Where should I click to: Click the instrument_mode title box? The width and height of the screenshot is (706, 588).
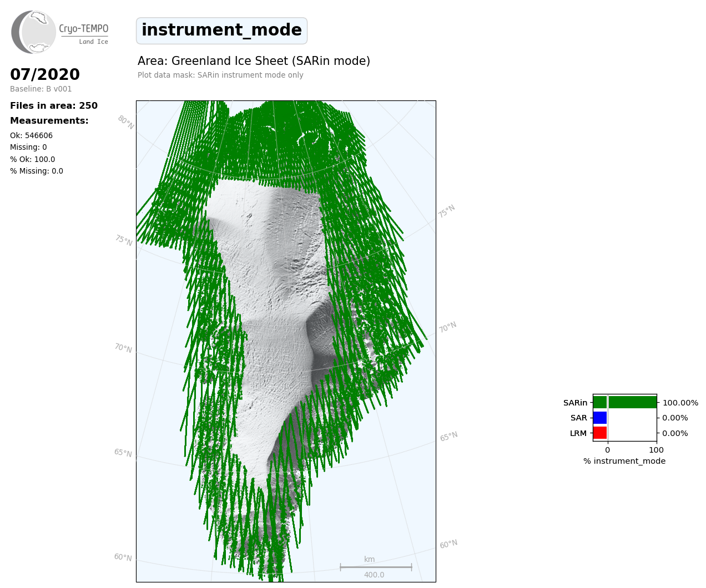(221, 31)
